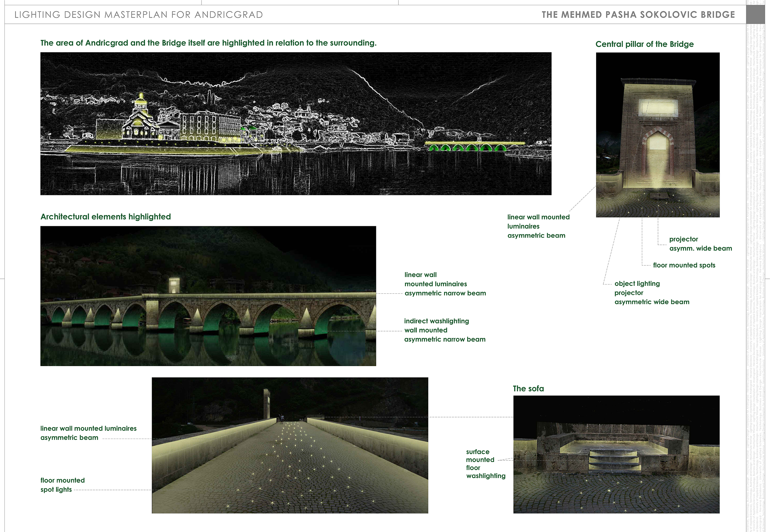The image size is (770, 532).
Task: Click the central pillar rendering image
Action: pos(657,135)
